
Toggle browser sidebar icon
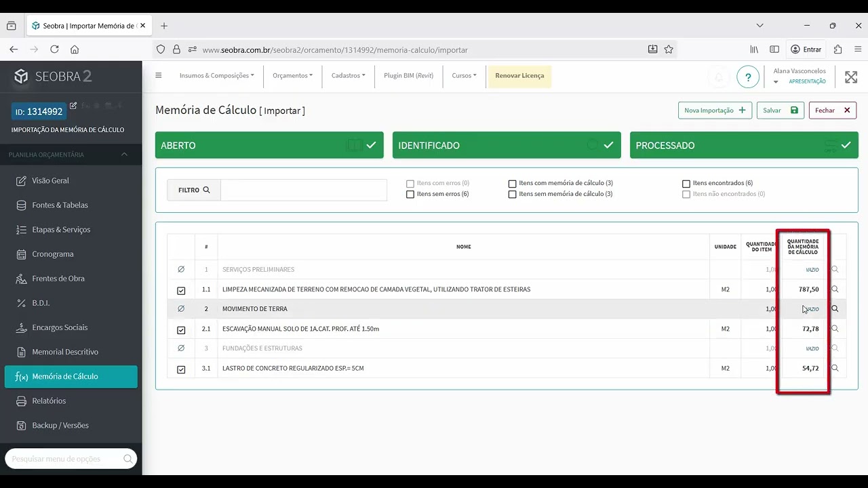coord(774,49)
